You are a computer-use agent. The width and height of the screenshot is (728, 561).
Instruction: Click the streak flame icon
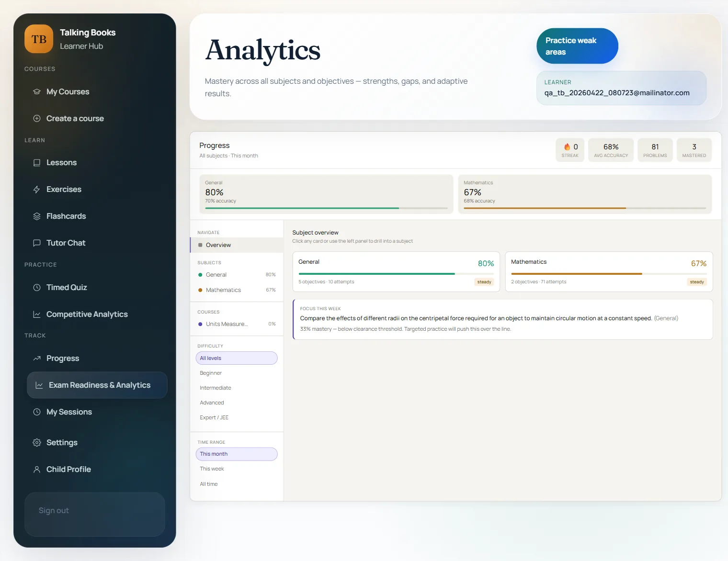tap(567, 147)
